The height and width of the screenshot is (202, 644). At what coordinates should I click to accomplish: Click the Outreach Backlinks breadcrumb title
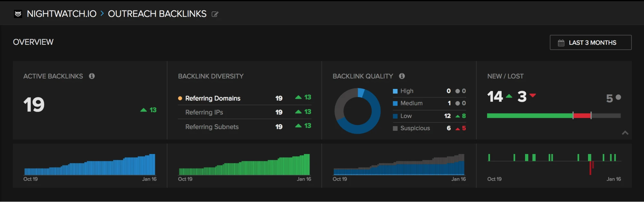pos(157,14)
